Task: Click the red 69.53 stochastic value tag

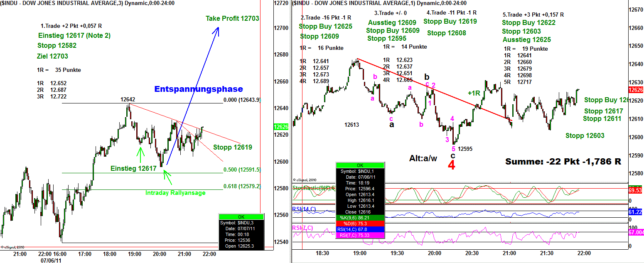Action: [636, 190]
